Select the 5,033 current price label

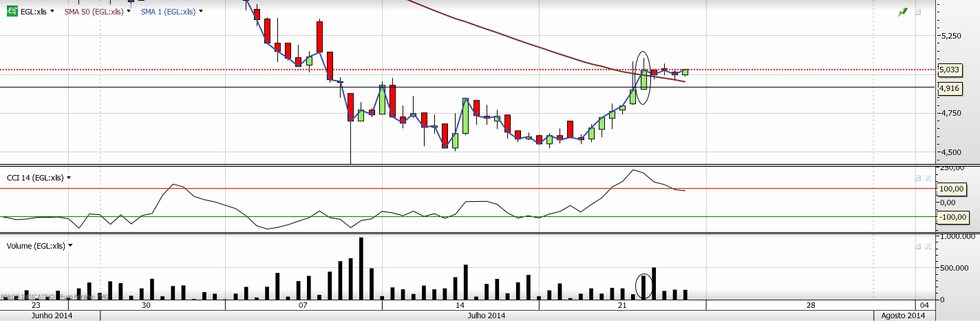tap(950, 70)
